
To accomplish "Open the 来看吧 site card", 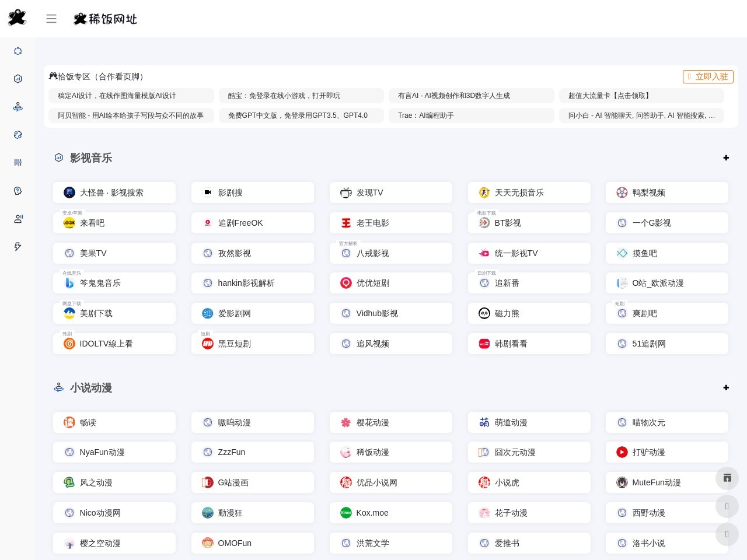I will click(x=114, y=223).
